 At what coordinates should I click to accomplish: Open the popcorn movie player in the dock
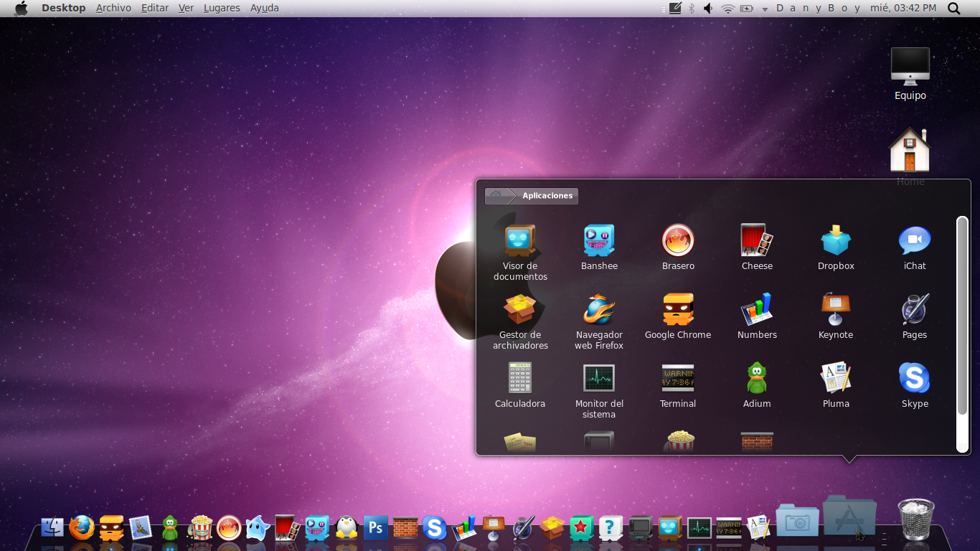[x=199, y=528]
